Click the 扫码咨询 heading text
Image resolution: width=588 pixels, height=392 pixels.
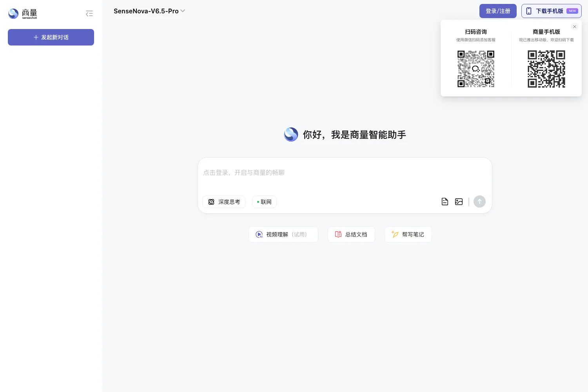coord(476,32)
